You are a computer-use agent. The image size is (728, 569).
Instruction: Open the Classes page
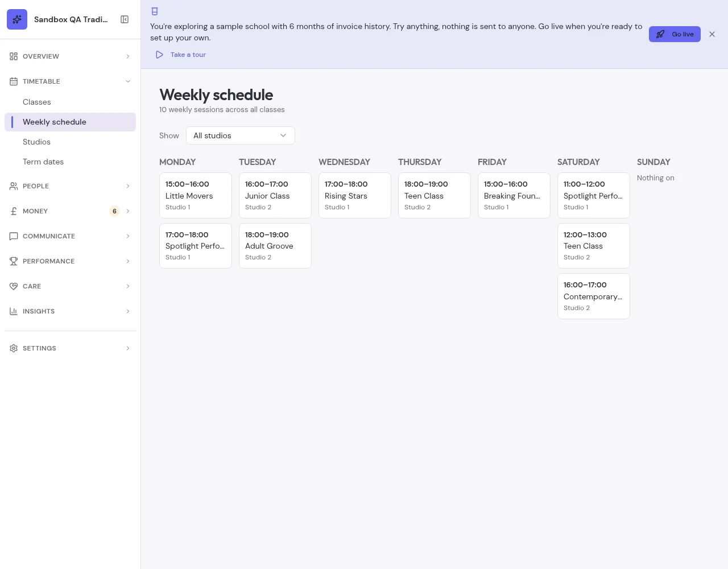click(70, 102)
